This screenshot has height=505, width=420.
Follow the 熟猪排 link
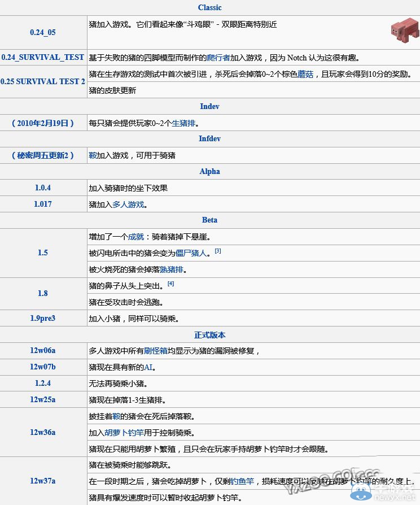click(x=172, y=269)
